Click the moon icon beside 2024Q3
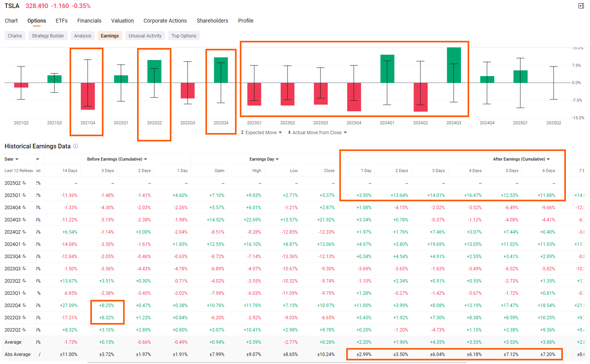The width and height of the screenshot is (590, 364). [24, 219]
